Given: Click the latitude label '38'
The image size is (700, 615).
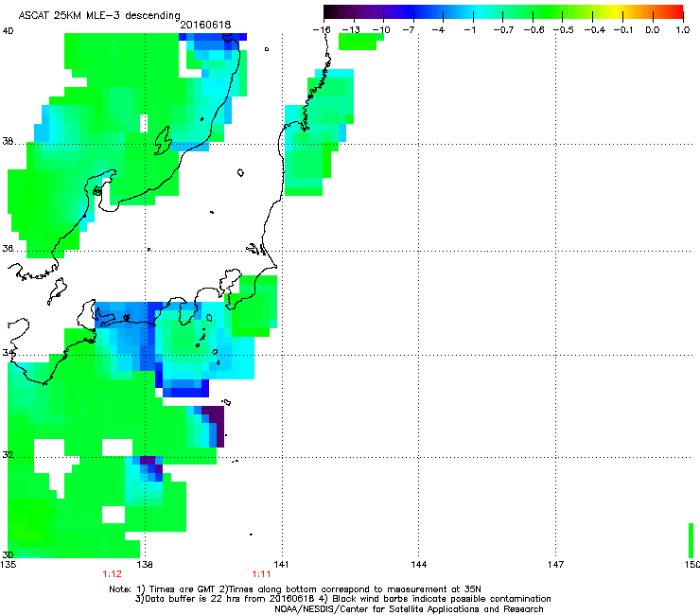Looking at the screenshot, I should click(8, 142).
